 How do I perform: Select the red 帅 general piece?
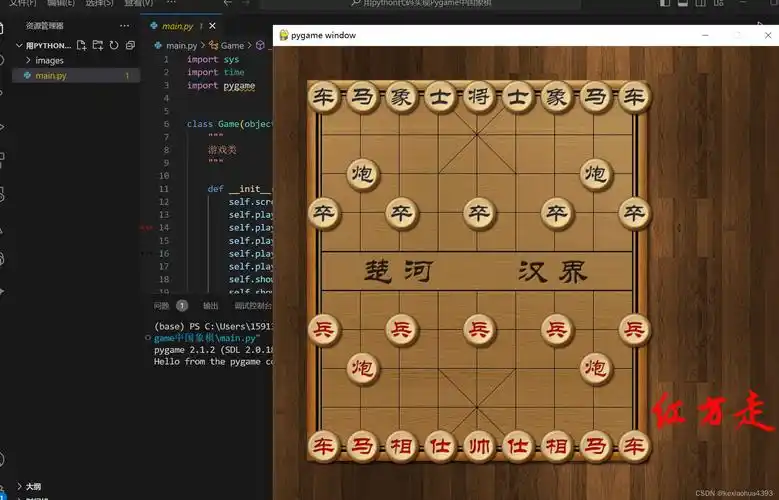pos(479,446)
